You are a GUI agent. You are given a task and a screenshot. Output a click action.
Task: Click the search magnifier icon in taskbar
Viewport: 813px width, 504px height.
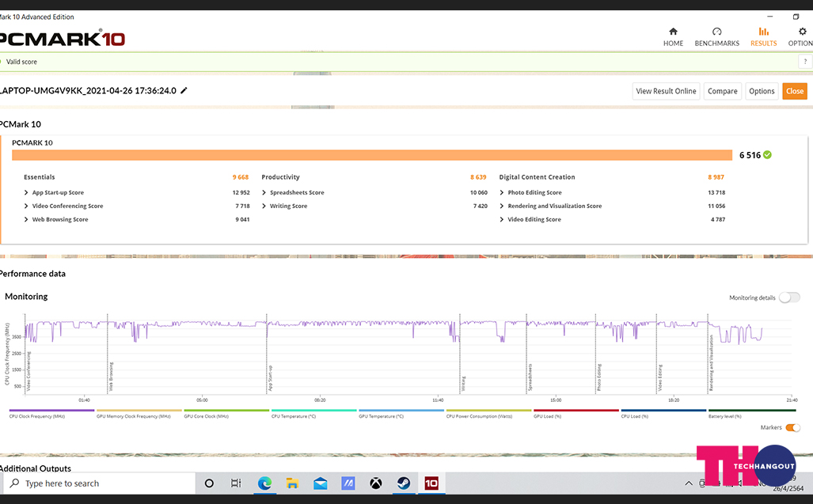click(x=15, y=483)
